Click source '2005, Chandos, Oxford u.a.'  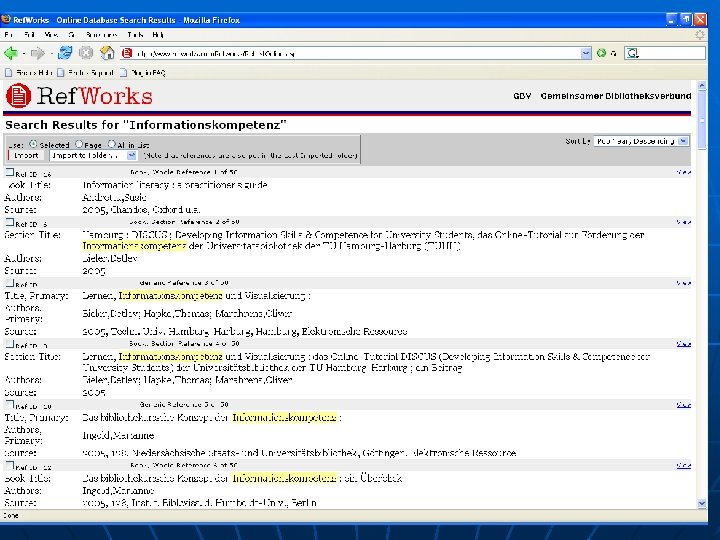pyautogui.click(x=141, y=210)
